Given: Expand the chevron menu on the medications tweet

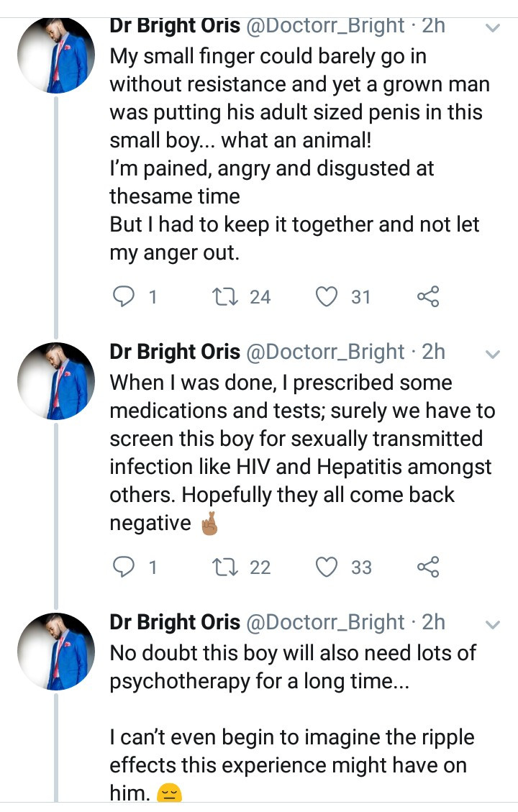Looking at the screenshot, I should point(493,354).
